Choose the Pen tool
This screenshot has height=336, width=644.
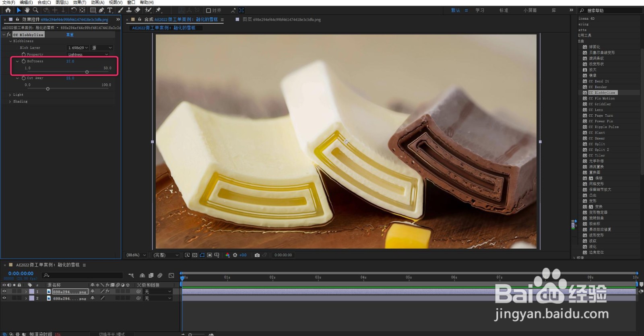tap(101, 10)
